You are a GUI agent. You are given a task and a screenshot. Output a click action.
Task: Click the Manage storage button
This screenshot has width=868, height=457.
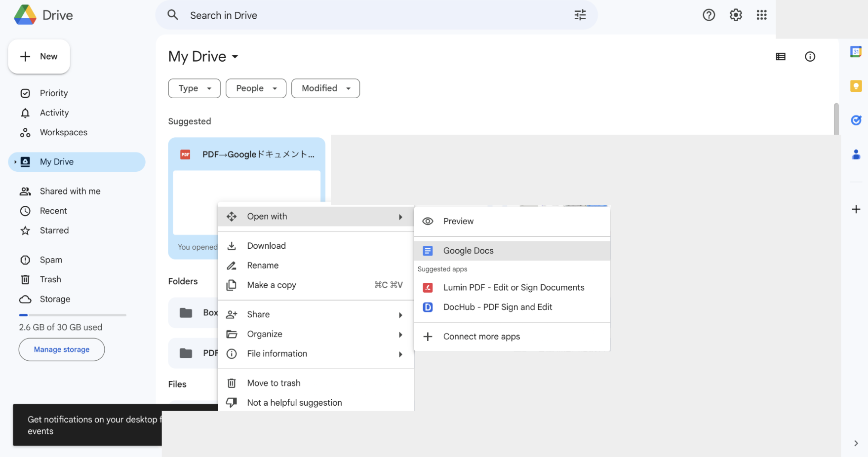click(x=62, y=349)
